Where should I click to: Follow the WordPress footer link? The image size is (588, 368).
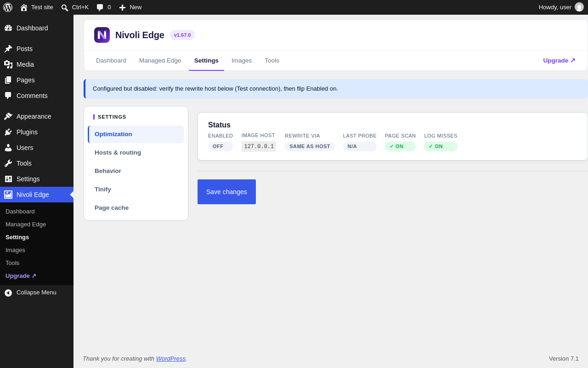(x=171, y=359)
